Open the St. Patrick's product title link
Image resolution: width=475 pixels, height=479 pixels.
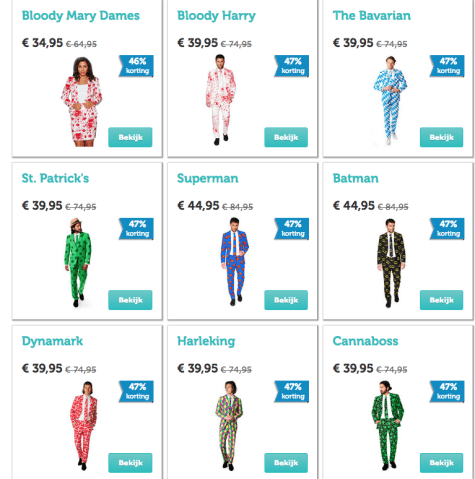(x=55, y=178)
